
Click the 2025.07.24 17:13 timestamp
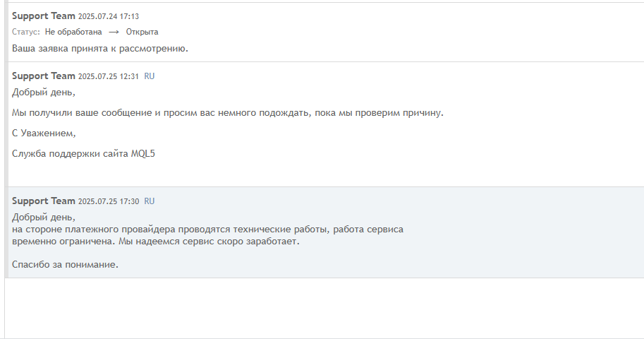pos(109,16)
